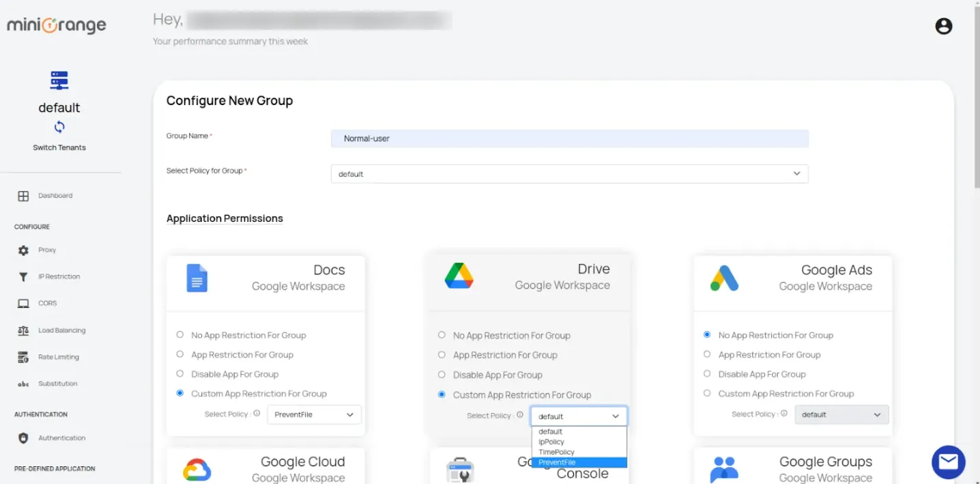Image resolution: width=980 pixels, height=484 pixels.
Task: Click the default tenant server icon
Action: pos(59,81)
